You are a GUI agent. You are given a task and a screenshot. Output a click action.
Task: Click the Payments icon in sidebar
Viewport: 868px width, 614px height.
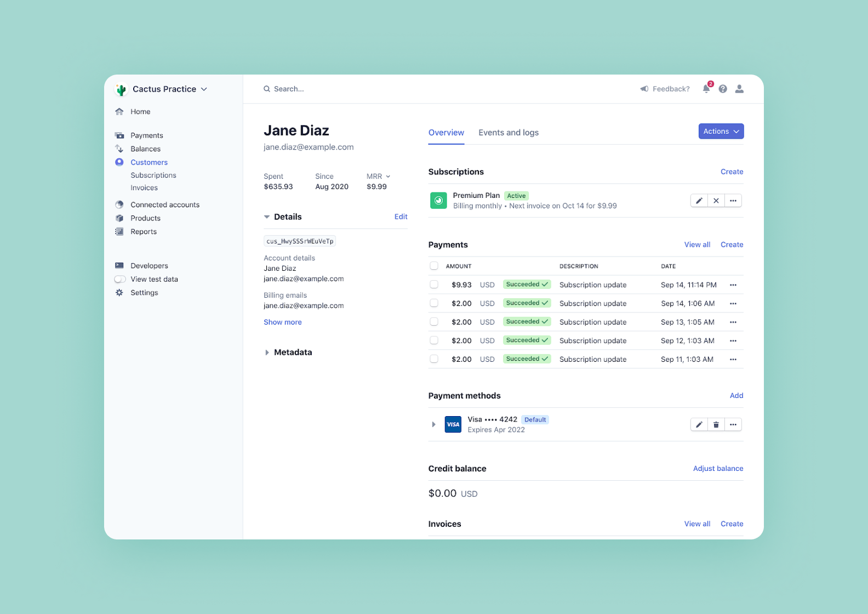click(119, 135)
